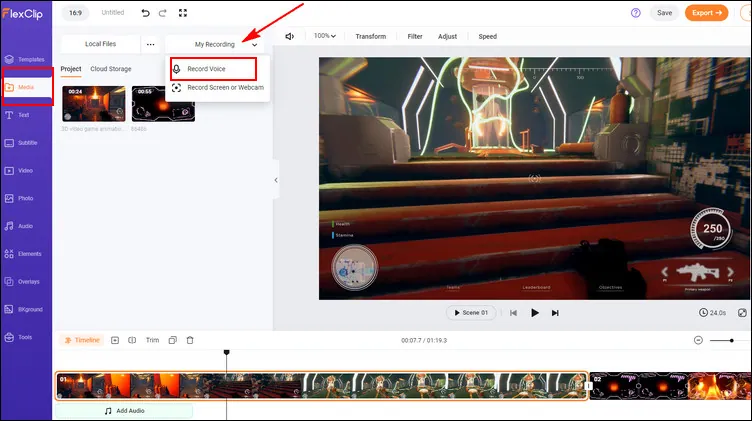Click the timeline playhead marker
The height and width of the screenshot is (421, 752).
pos(226,352)
